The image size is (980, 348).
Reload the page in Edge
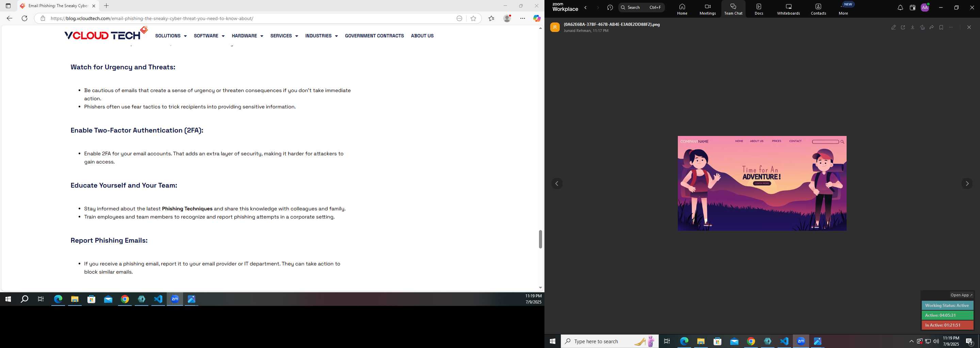tap(24, 18)
